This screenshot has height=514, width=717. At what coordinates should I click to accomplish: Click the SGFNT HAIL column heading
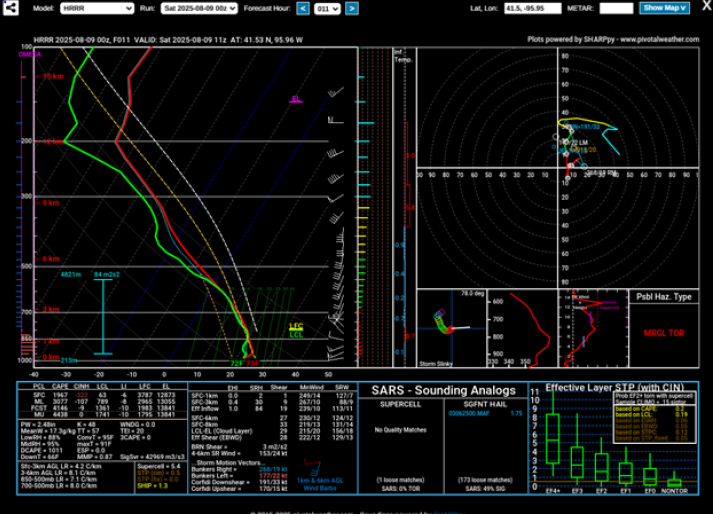(x=485, y=404)
